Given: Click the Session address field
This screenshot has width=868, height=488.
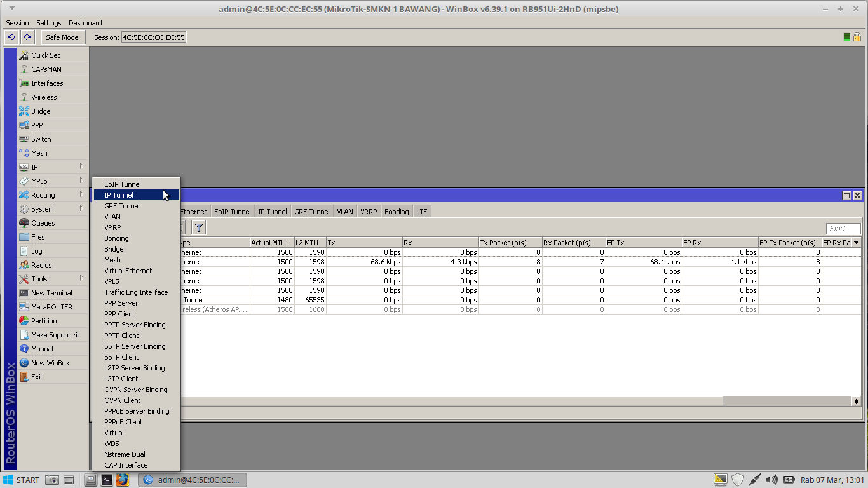Looking at the screenshot, I should [x=154, y=37].
